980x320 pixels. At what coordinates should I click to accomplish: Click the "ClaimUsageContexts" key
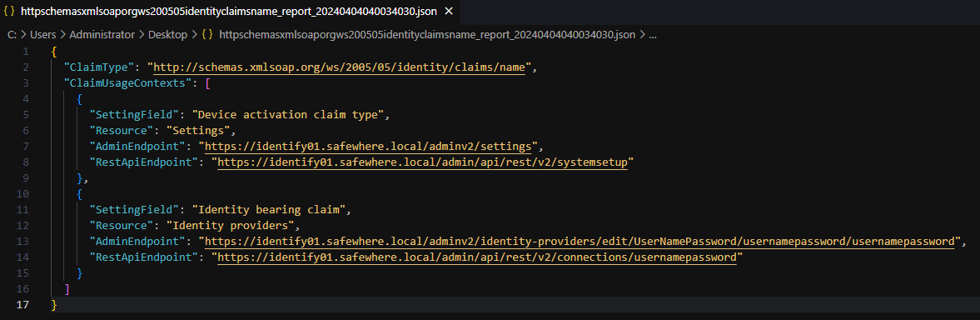127,83
